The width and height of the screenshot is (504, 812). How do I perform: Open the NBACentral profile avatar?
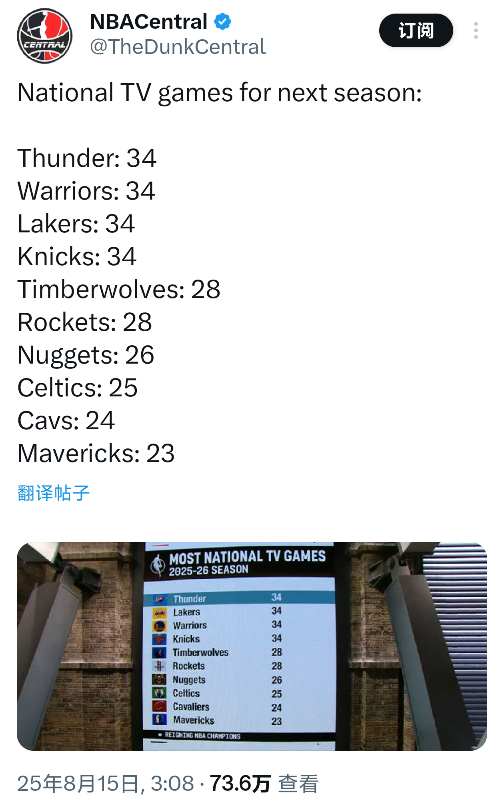45,36
